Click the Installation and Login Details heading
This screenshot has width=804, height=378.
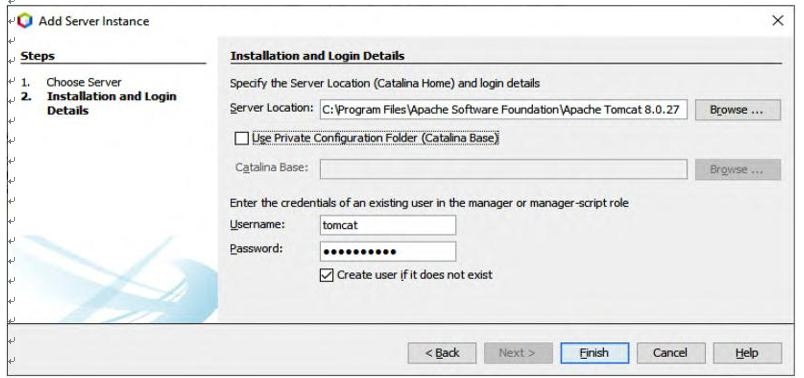coord(317,56)
